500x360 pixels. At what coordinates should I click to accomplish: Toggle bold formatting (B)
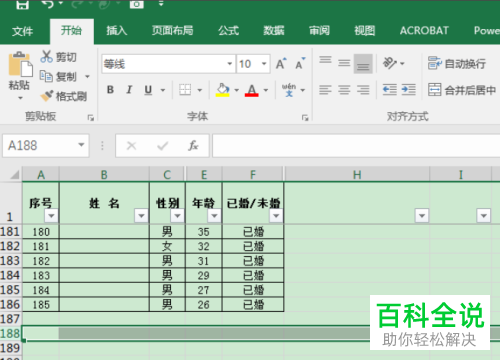pyautogui.click(x=110, y=90)
